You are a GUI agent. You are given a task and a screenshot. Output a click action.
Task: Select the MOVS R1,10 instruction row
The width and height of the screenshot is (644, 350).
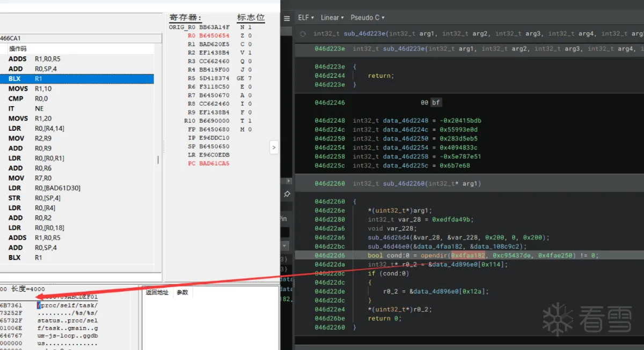click(77, 88)
